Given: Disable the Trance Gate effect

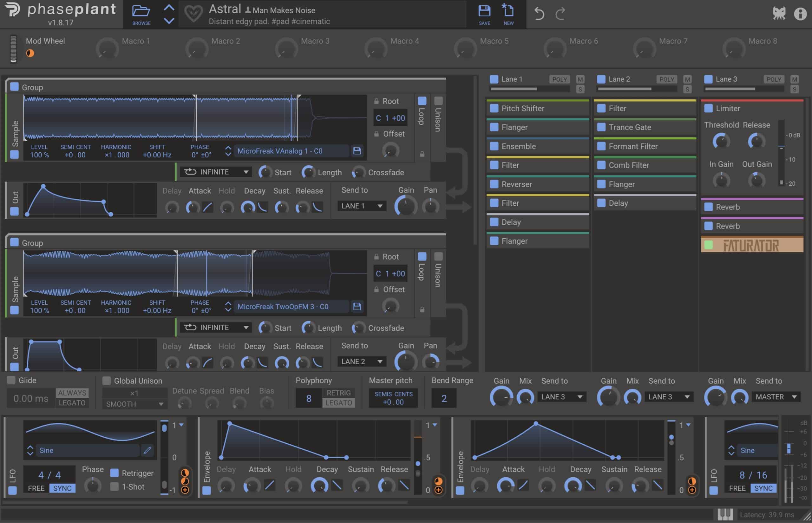Looking at the screenshot, I should (601, 127).
